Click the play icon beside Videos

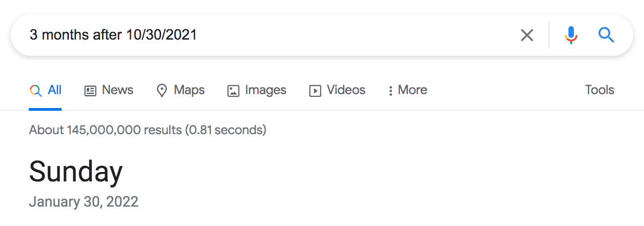[x=315, y=91]
